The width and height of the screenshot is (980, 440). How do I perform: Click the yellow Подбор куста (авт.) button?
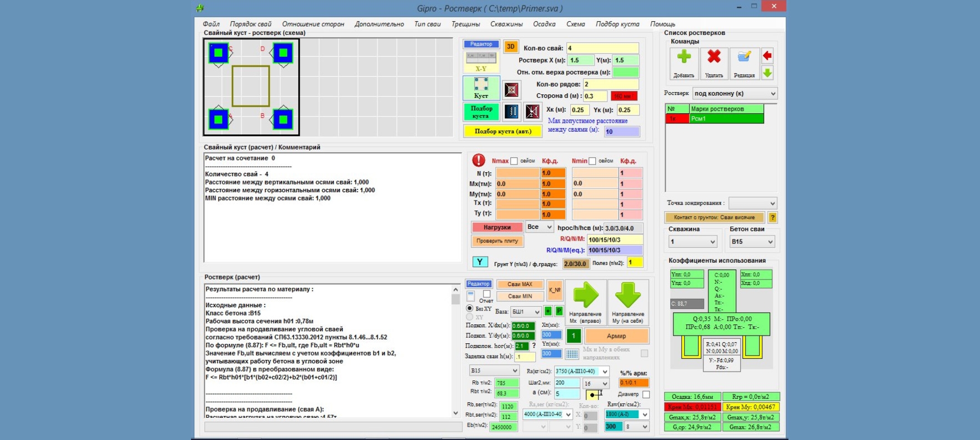pos(503,131)
